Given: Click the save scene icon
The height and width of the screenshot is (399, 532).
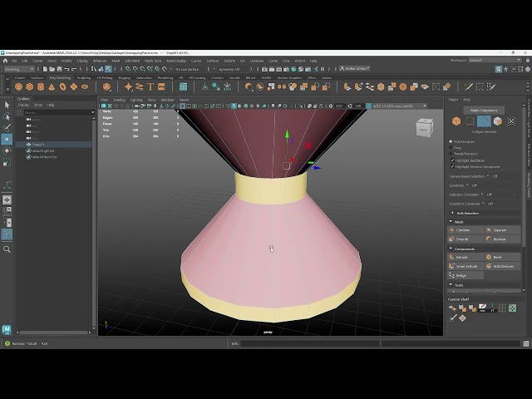Looking at the screenshot, I should point(59,69).
